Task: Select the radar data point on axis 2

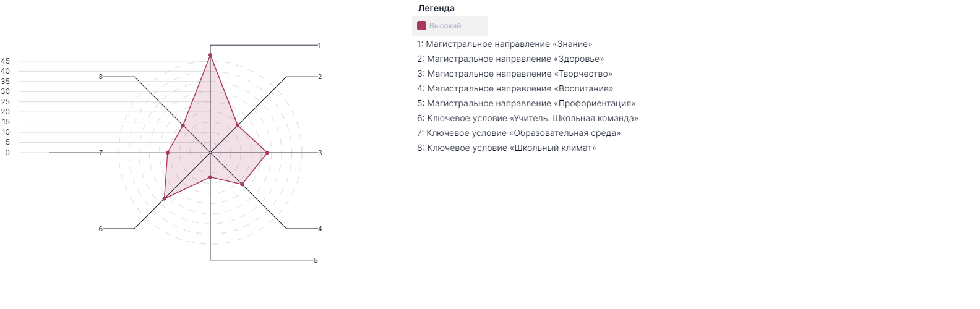Action: click(238, 125)
